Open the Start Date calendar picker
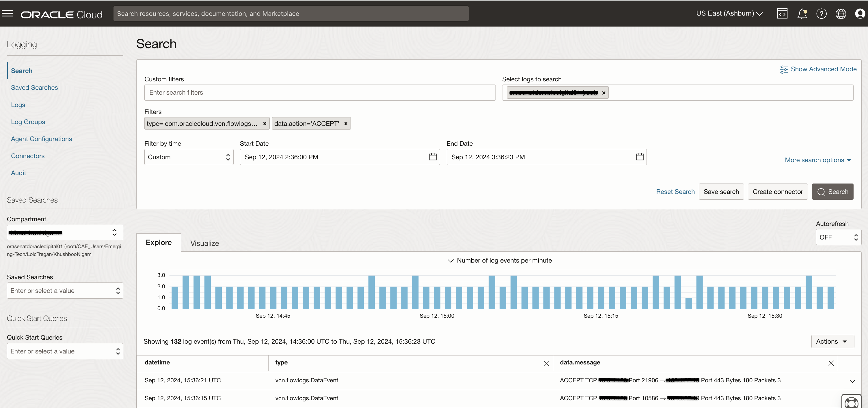Image resolution: width=868 pixels, height=408 pixels. click(433, 157)
